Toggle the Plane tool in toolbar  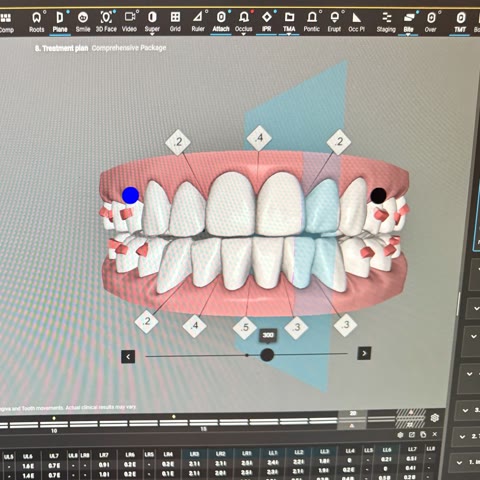[60, 22]
